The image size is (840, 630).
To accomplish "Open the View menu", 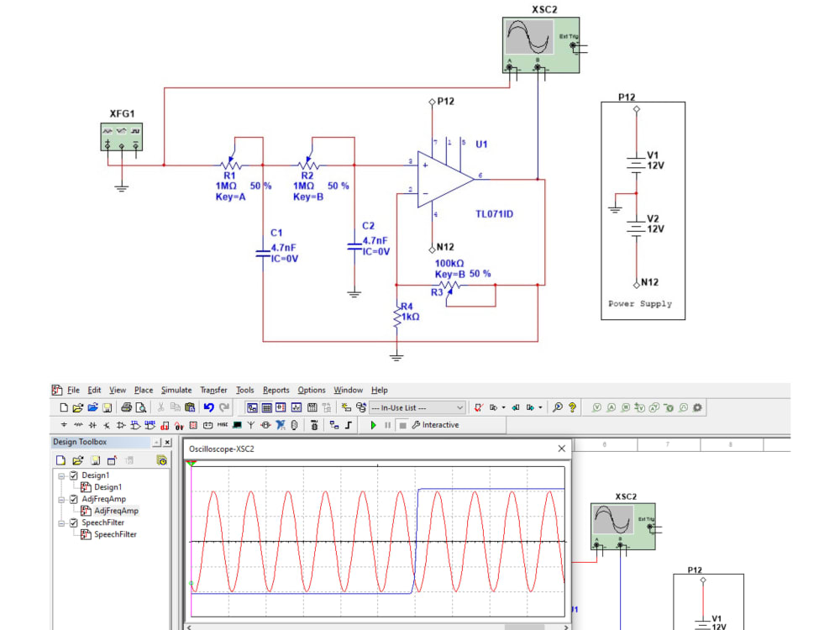I will [x=118, y=390].
